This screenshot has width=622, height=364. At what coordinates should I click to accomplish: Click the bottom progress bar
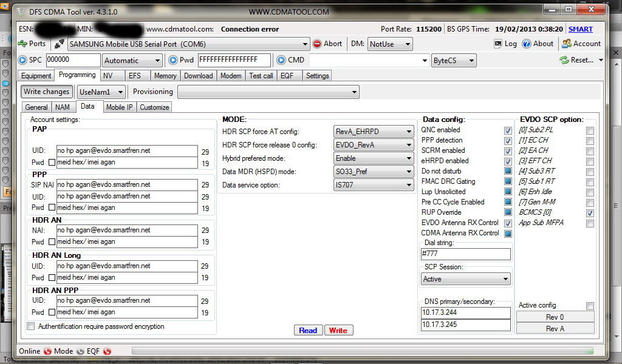click(x=362, y=351)
